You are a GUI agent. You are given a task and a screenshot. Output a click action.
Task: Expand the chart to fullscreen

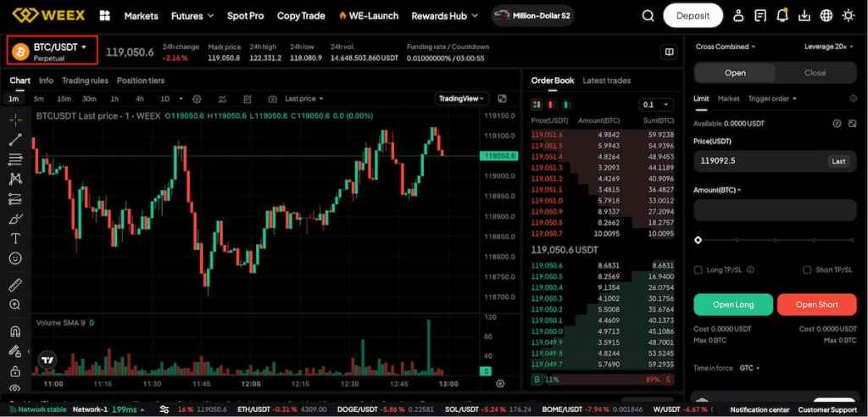point(502,98)
